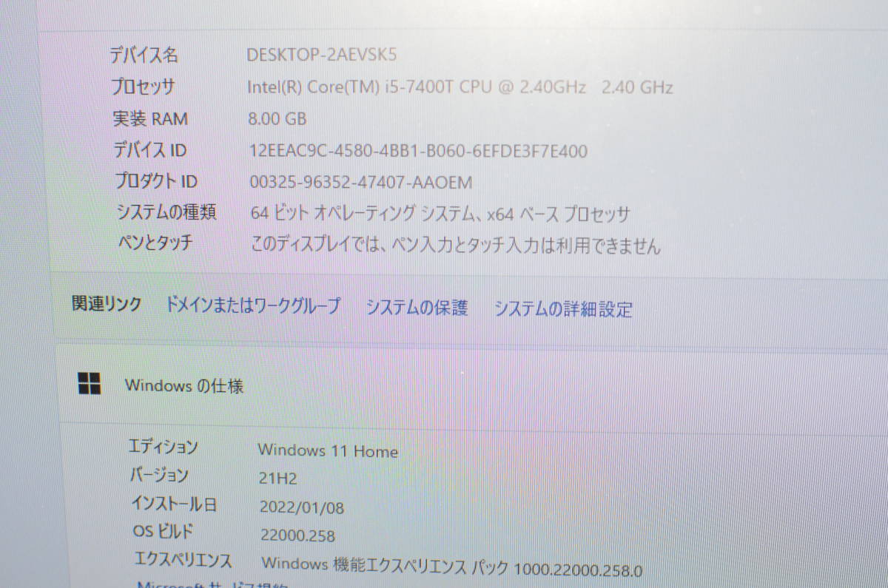Click the デバイス名 label
This screenshot has width=888, height=588.
tap(144, 54)
